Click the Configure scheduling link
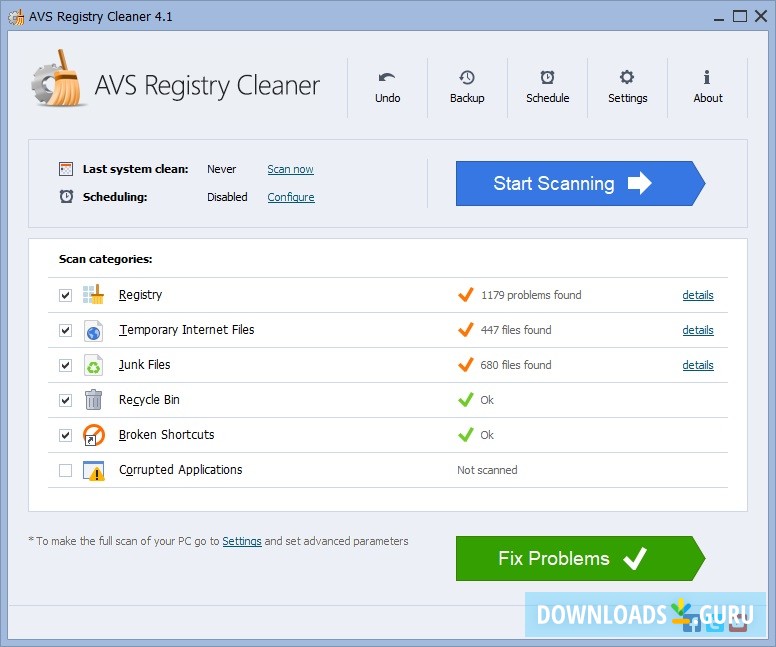The image size is (776, 647). pos(291,197)
